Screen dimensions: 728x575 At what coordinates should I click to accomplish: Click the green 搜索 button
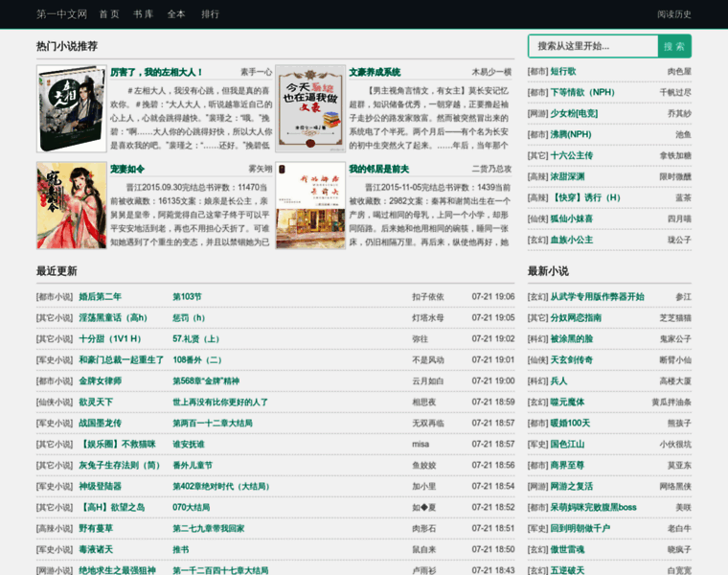pyautogui.click(x=674, y=46)
